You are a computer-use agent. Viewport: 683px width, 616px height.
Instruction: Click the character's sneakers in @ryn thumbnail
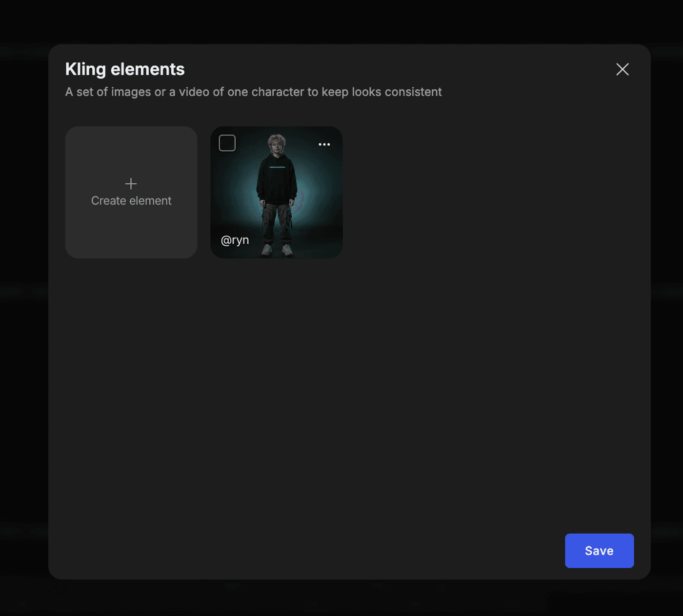(x=277, y=251)
